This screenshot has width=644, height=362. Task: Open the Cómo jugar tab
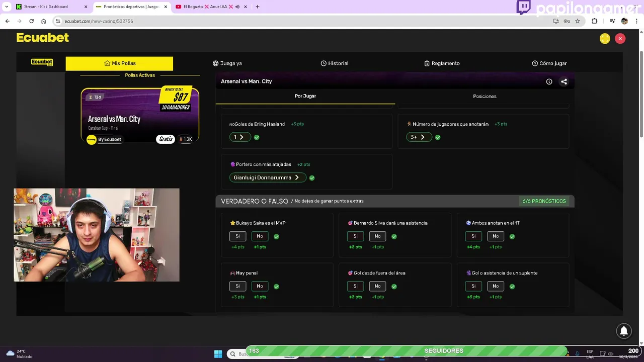549,63
